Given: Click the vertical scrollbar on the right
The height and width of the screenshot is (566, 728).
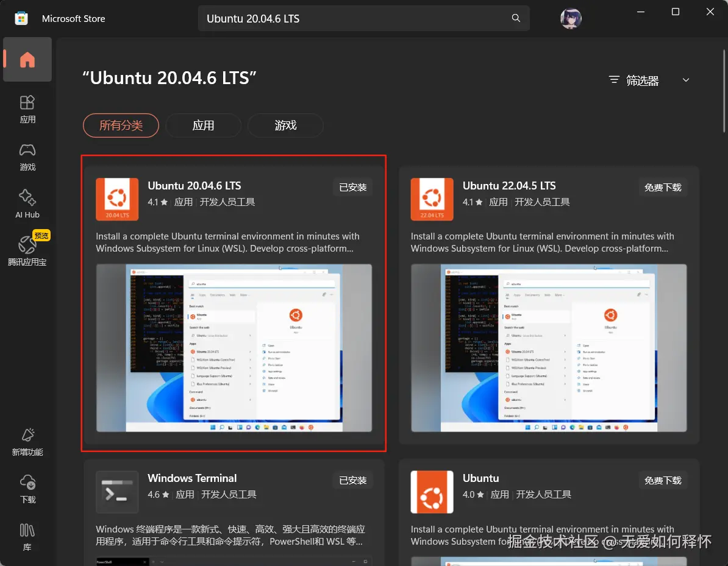Looking at the screenshot, I should click(x=724, y=91).
